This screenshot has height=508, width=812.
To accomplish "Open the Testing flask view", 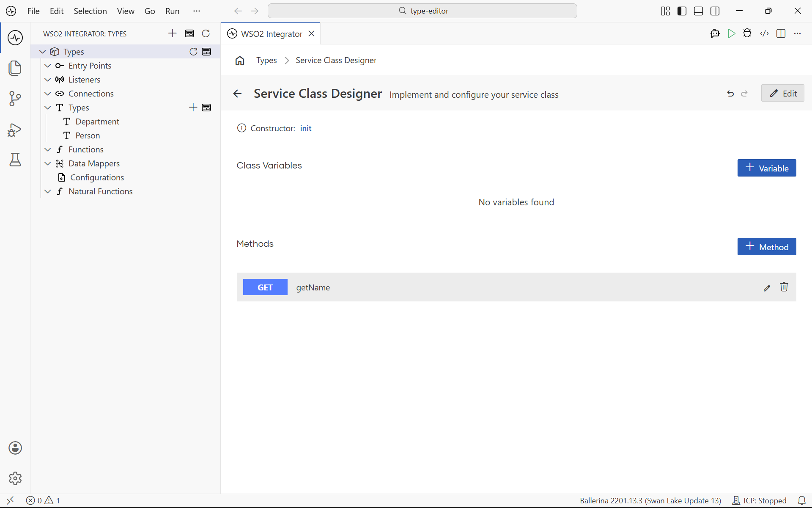I will [15, 160].
